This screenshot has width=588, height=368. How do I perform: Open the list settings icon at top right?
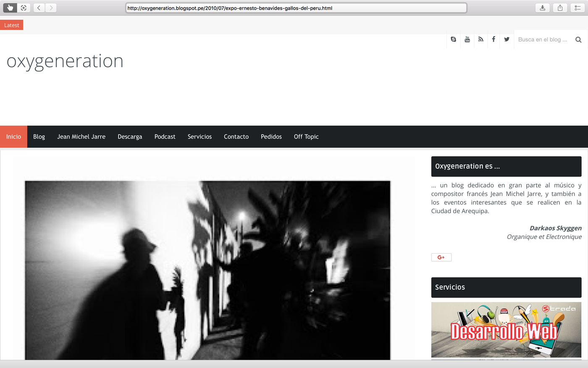[577, 8]
